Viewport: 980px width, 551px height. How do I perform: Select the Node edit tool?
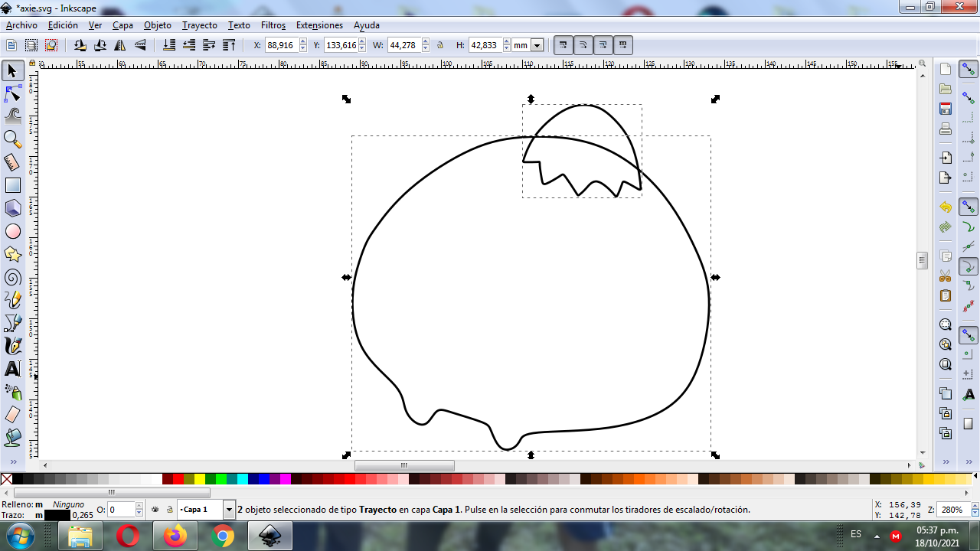[12, 94]
